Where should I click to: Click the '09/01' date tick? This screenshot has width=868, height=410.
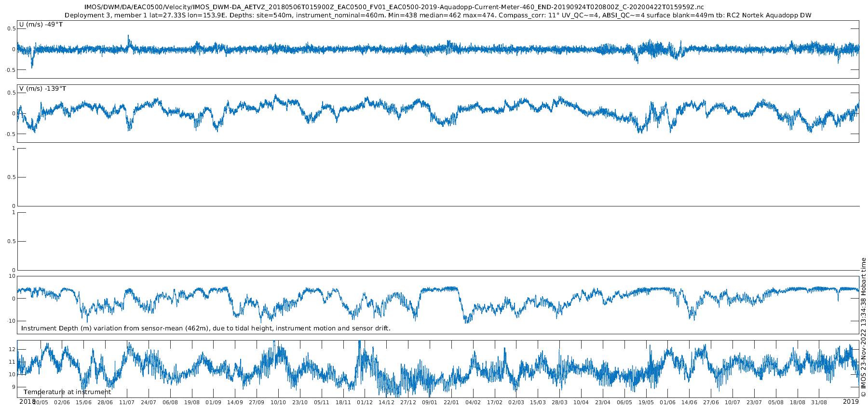[430, 403]
